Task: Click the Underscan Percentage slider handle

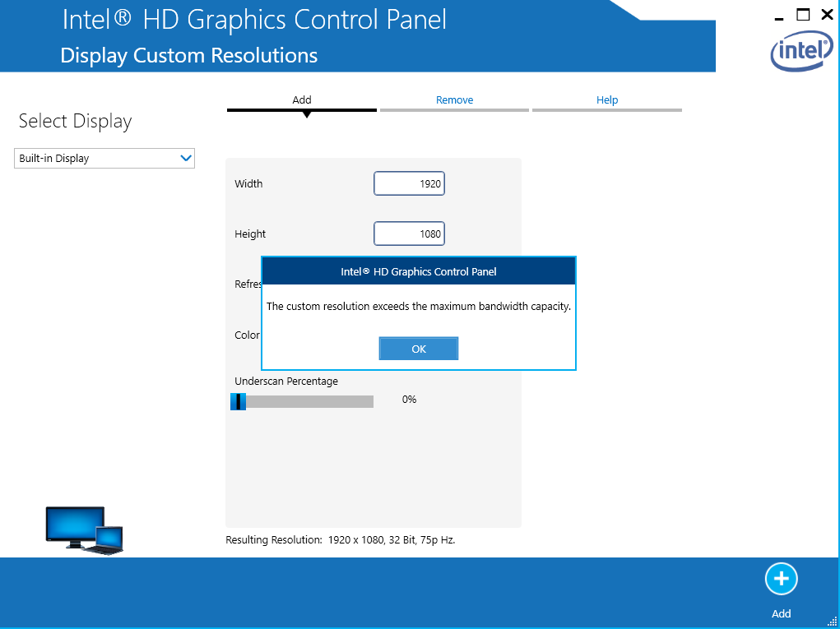Action: click(x=238, y=401)
